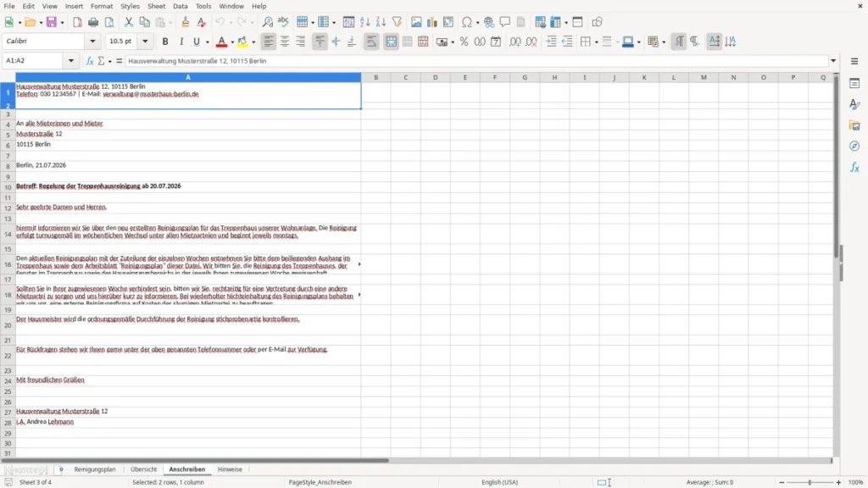The width and height of the screenshot is (868, 488).
Task: Open the sidebar Properties deck
Action: click(854, 84)
